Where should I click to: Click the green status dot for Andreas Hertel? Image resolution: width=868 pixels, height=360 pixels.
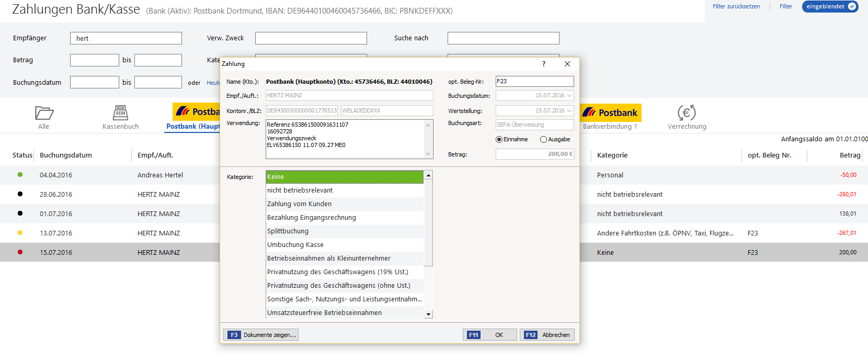(x=20, y=175)
